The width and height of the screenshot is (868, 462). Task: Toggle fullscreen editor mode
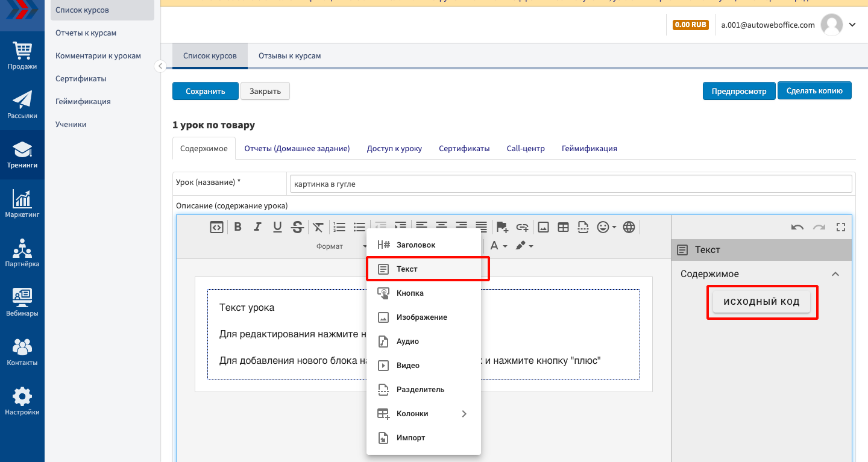coord(841,227)
